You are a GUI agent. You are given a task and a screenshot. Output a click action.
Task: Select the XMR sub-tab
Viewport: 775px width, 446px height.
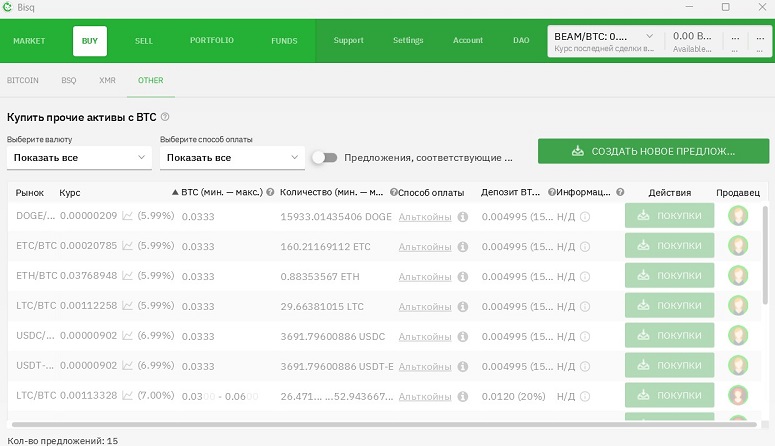pos(107,80)
